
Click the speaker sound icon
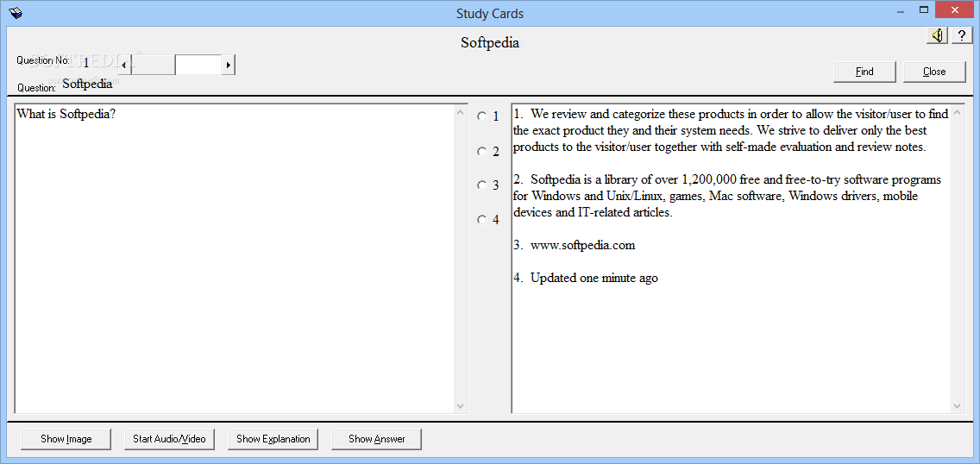[x=938, y=36]
